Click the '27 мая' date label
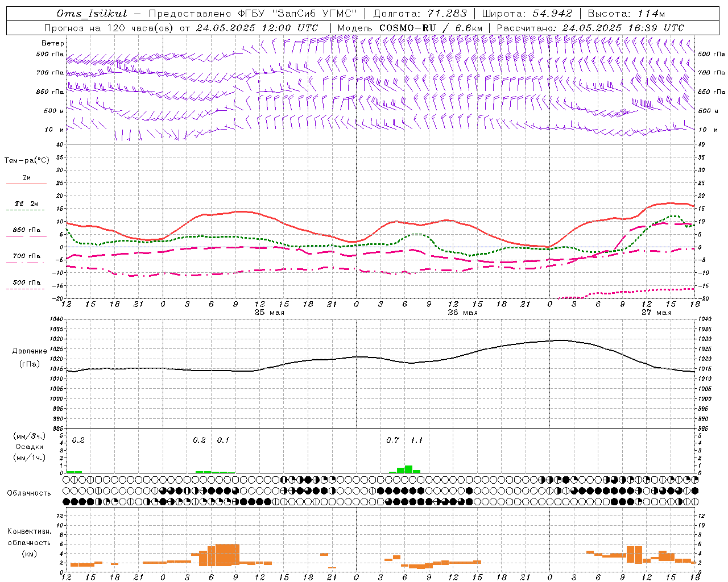Viewport: 728px width, 582px height. pyautogui.click(x=656, y=312)
